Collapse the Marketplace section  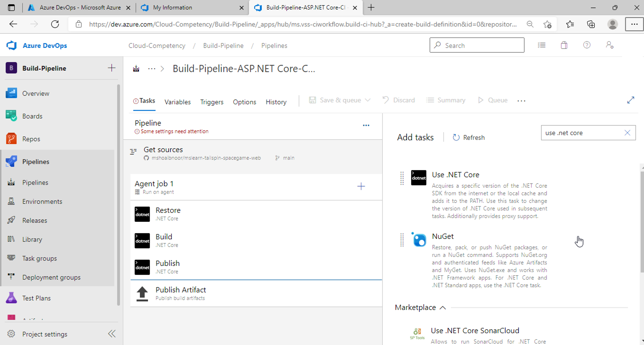tap(443, 308)
